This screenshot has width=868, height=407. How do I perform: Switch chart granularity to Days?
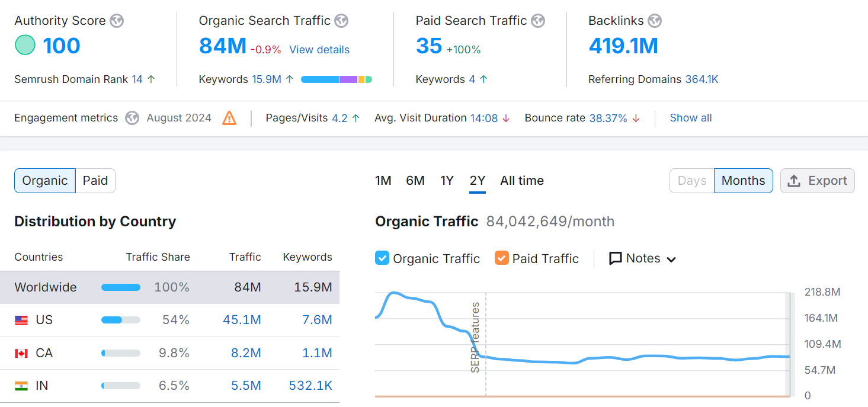coord(691,181)
